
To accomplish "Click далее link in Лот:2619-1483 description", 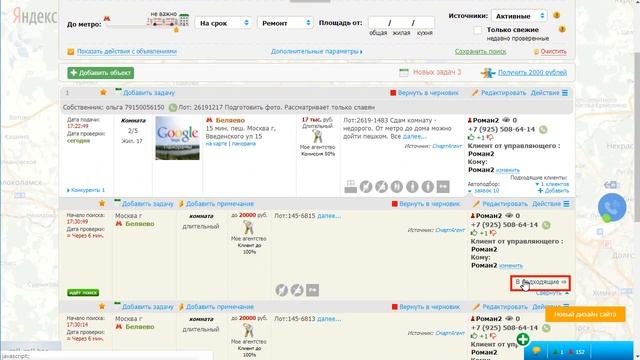I will click(x=414, y=136).
